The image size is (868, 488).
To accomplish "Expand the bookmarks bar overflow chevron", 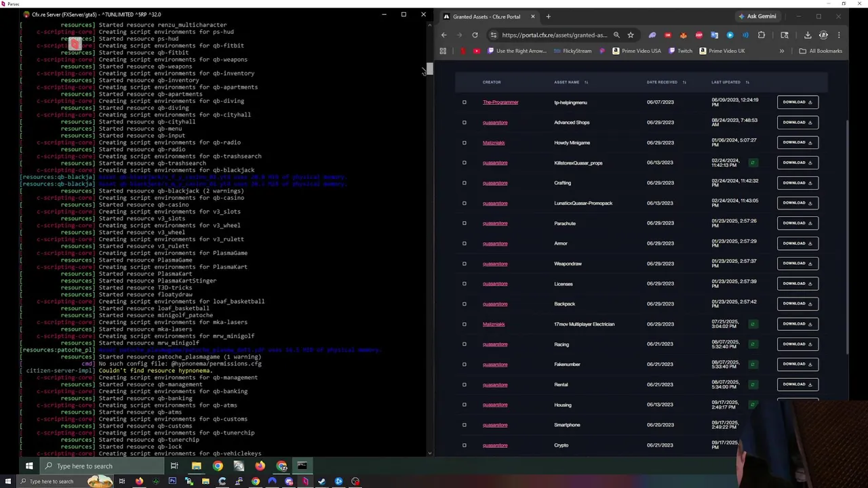I will (x=781, y=51).
